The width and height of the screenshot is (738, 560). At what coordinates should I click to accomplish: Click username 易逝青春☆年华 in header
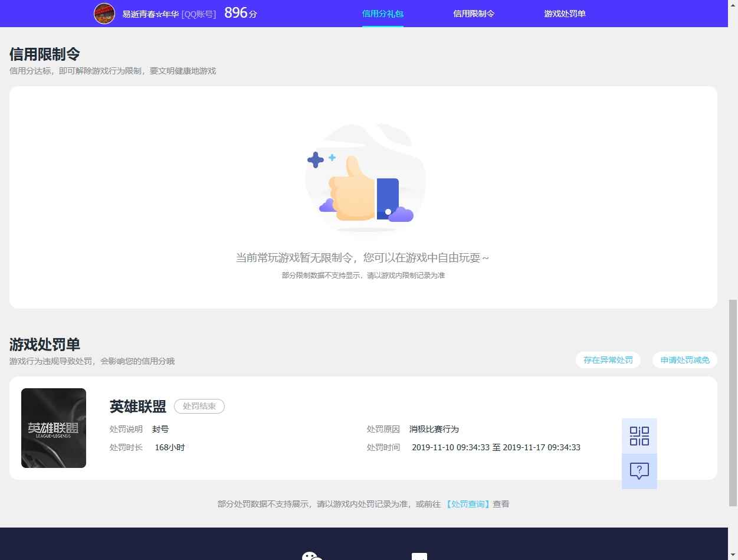150,14
